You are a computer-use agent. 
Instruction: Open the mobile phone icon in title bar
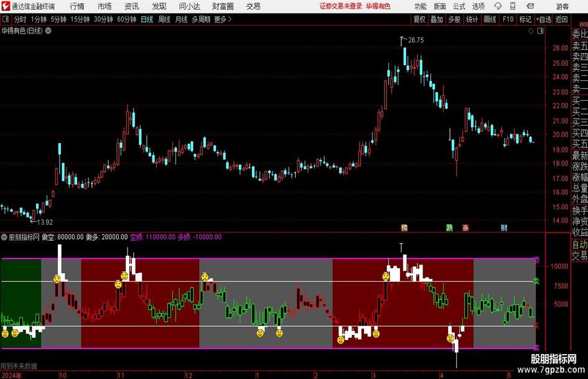click(x=513, y=6)
